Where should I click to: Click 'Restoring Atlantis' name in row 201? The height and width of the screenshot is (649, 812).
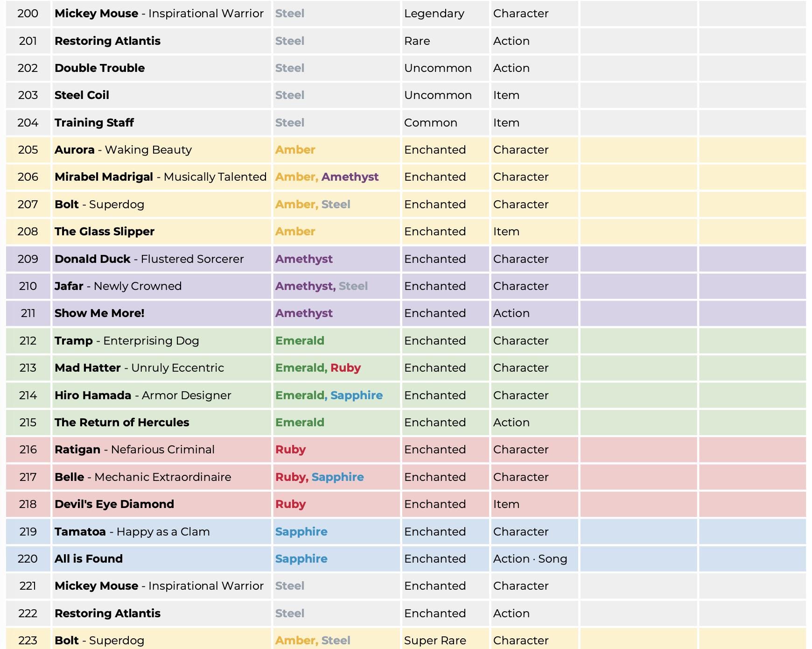point(107,41)
